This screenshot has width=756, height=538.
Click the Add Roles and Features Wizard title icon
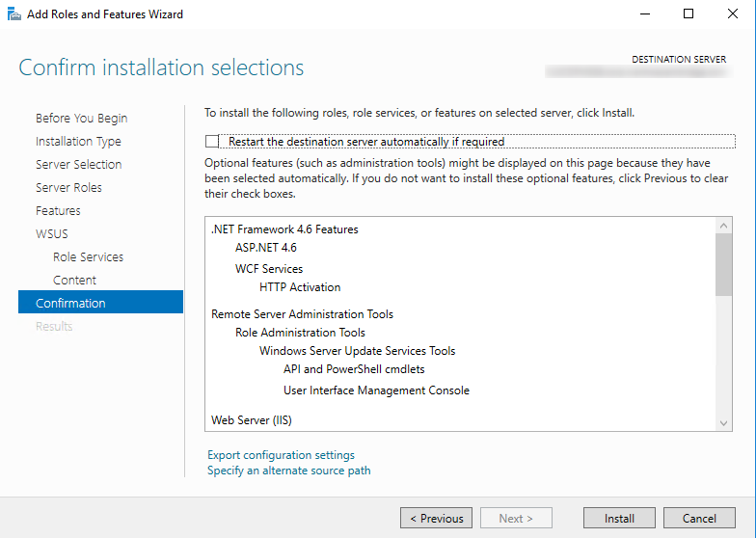(13, 13)
